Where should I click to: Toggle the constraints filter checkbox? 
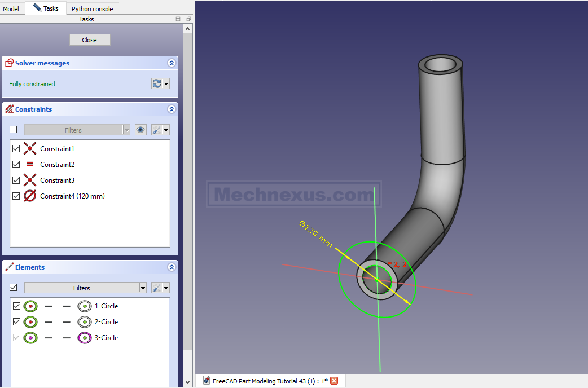pyautogui.click(x=14, y=129)
